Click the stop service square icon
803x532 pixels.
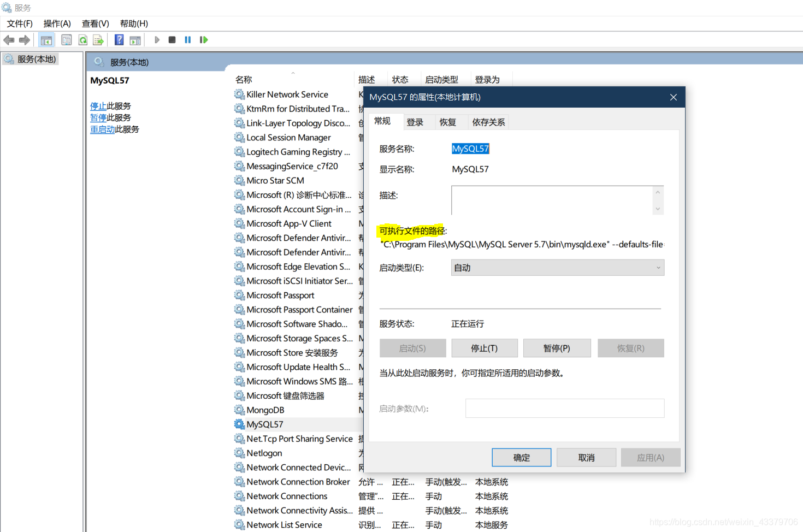tap(172, 40)
